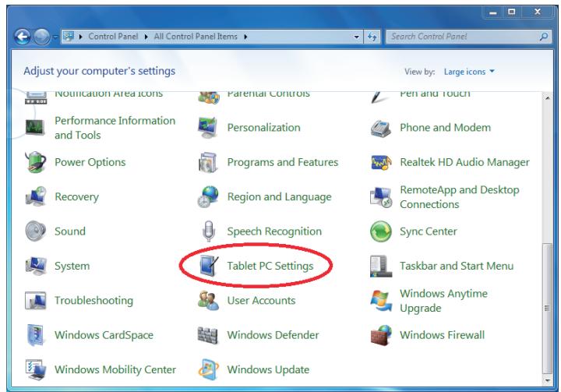Click the All Control Panel Items breadcrumb
The width and height of the screenshot is (561, 392).
click(196, 37)
